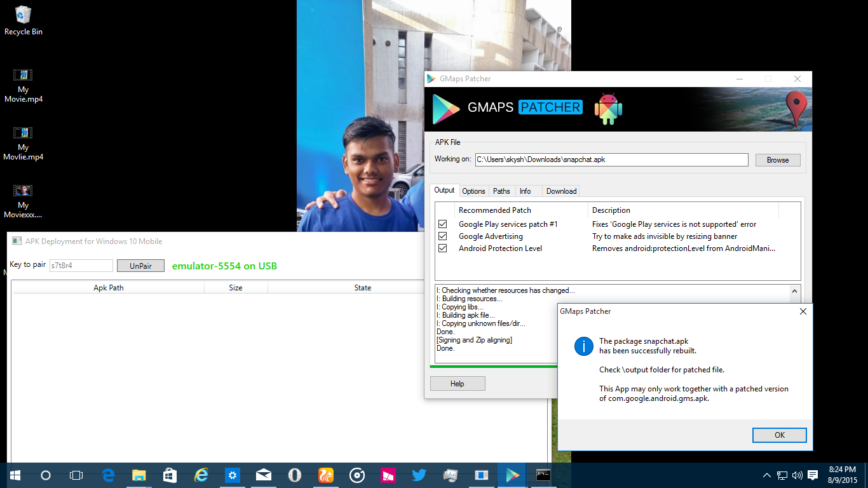Uncheck the Google Advertising patch
This screenshot has height=488, width=868.
443,236
